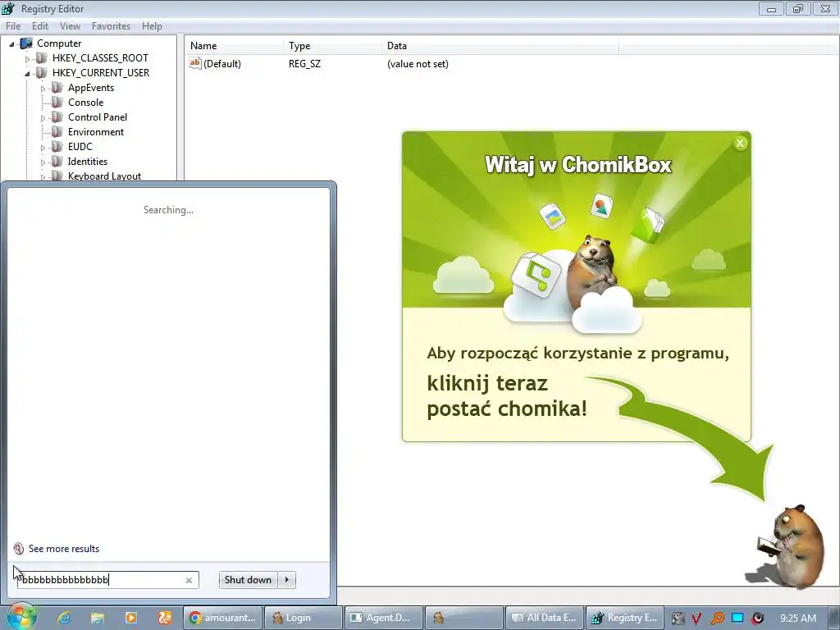
Task: Collapse the Computer root node
Action: 11,44
